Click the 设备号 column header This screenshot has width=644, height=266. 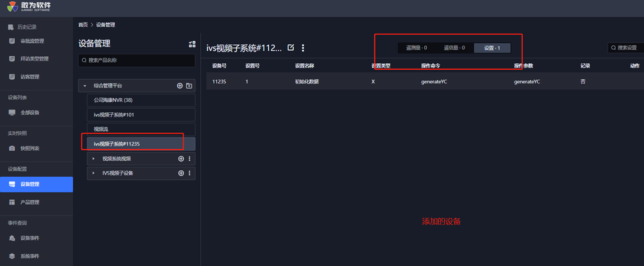click(219, 66)
